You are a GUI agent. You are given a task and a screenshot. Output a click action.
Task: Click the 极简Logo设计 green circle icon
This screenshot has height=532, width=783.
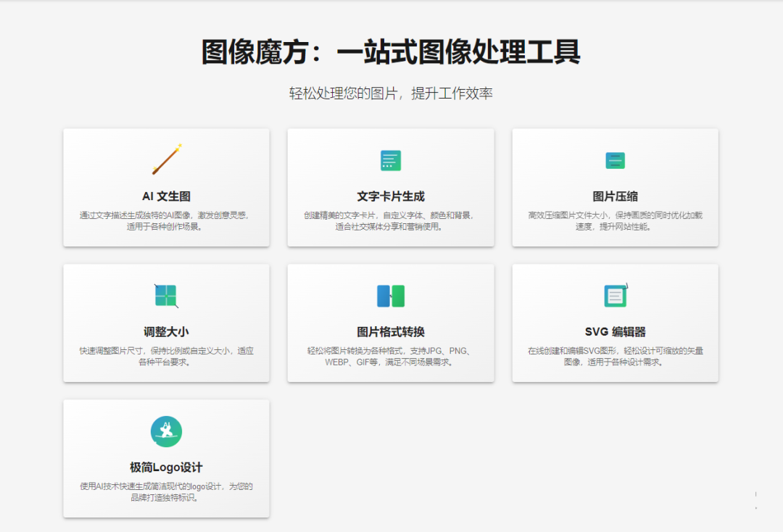[x=165, y=431]
